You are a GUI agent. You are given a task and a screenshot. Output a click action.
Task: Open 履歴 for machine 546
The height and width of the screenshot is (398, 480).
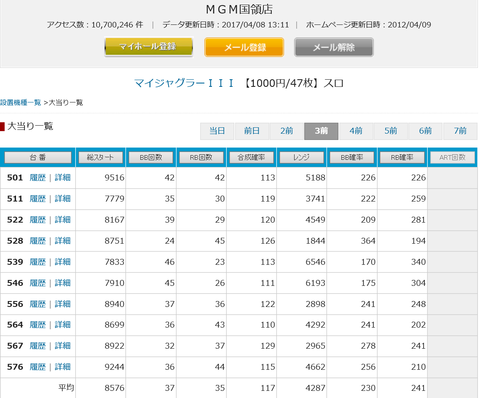point(38,283)
